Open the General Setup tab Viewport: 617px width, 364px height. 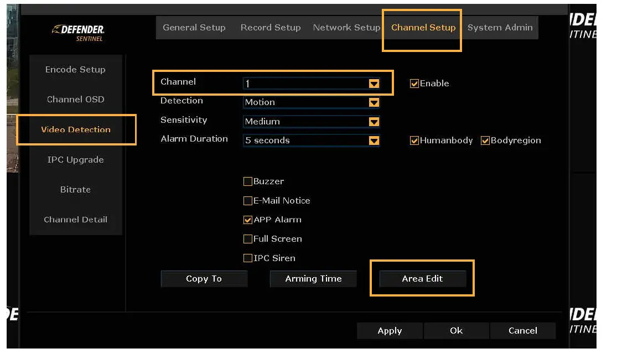coord(194,28)
